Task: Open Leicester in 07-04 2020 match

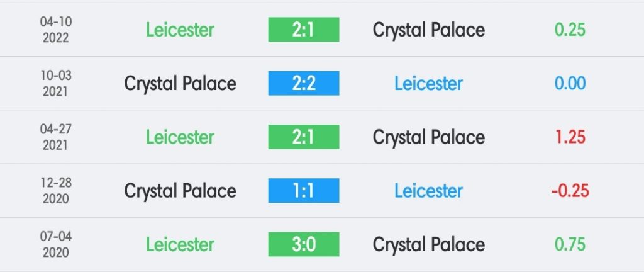Action: pos(180,244)
